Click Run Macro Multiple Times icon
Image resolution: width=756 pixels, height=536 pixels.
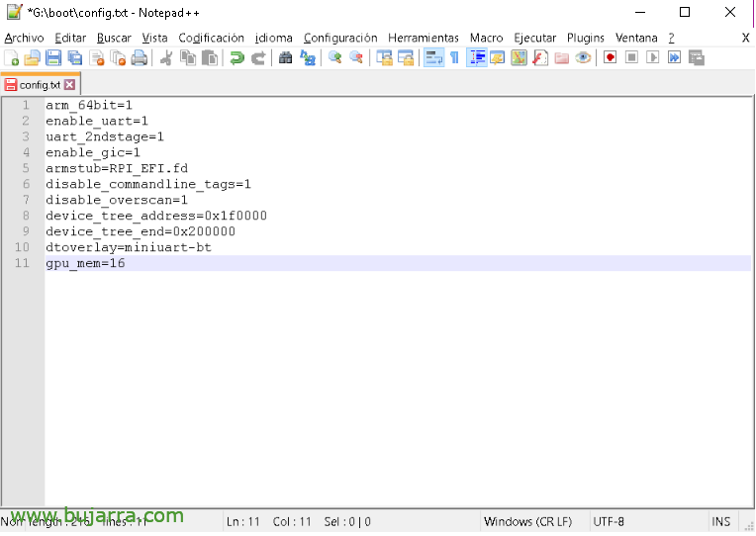674,57
